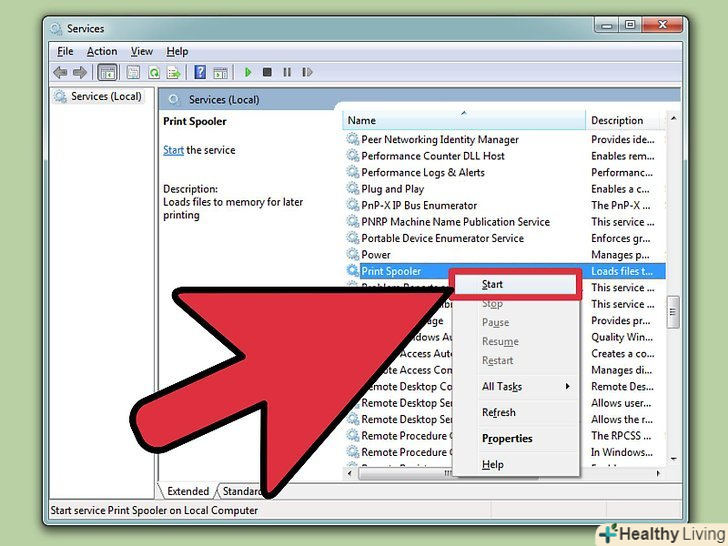Open the Action menu

click(102, 52)
